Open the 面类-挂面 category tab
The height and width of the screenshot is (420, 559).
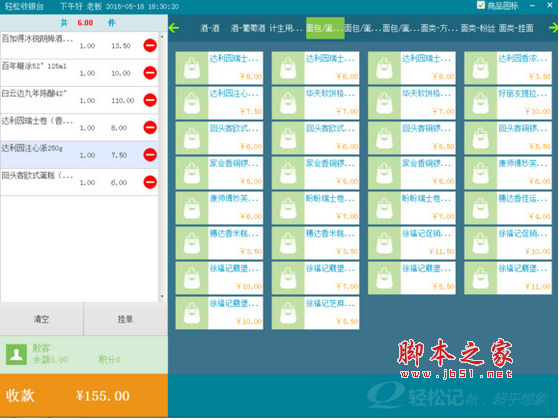click(516, 28)
